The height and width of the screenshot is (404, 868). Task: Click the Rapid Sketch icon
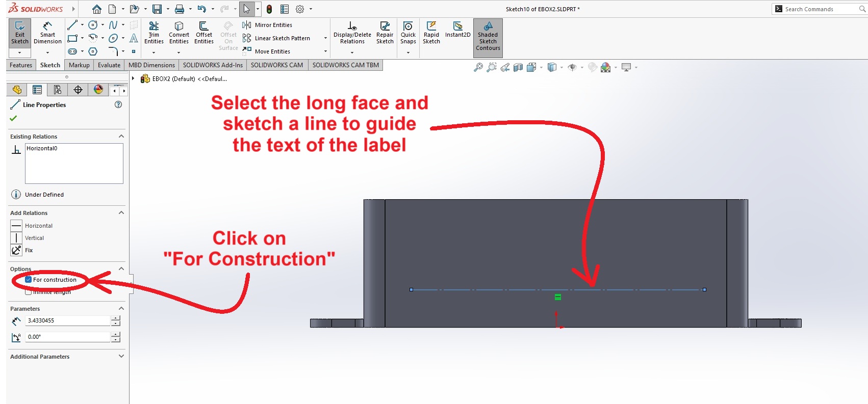click(431, 33)
